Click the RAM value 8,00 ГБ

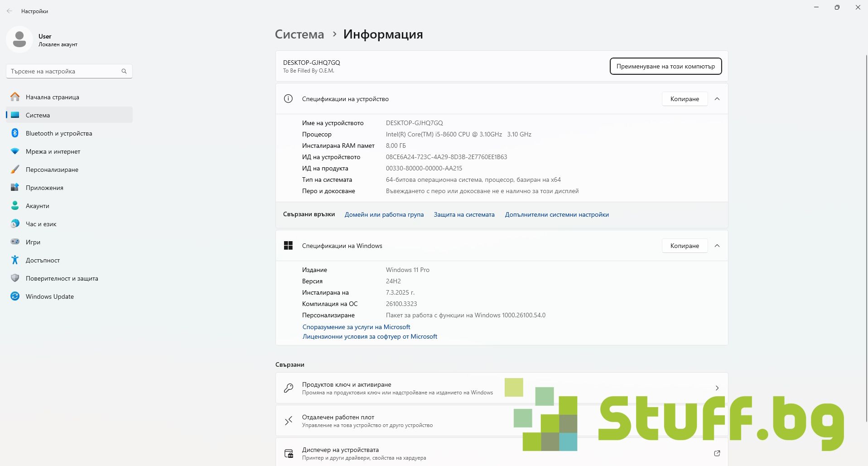pyautogui.click(x=396, y=146)
